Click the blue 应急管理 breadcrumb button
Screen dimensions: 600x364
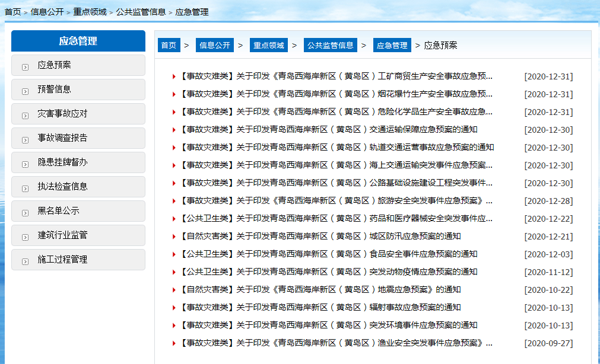pos(392,46)
